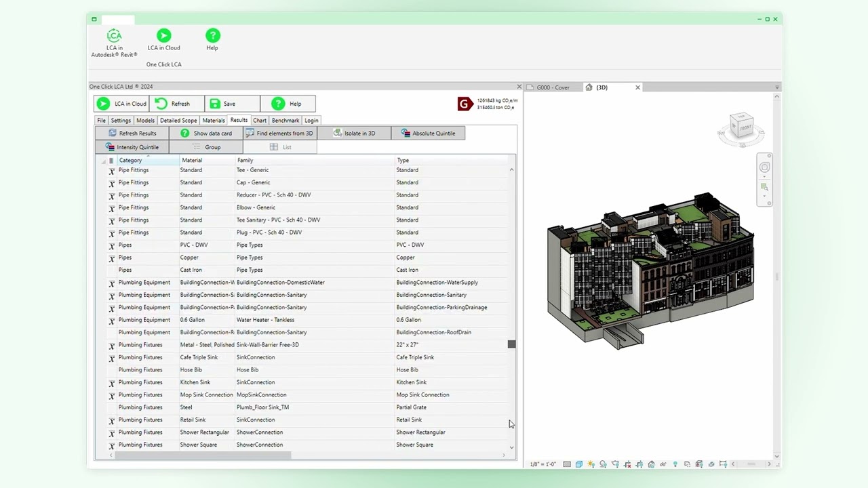868x488 pixels.
Task: Sort by the Family column header
Action: coord(315,161)
